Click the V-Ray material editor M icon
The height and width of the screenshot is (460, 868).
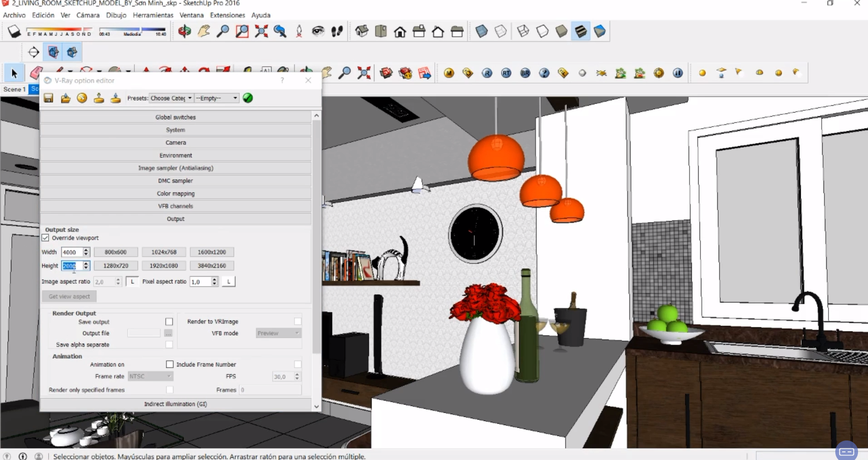coord(449,73)
